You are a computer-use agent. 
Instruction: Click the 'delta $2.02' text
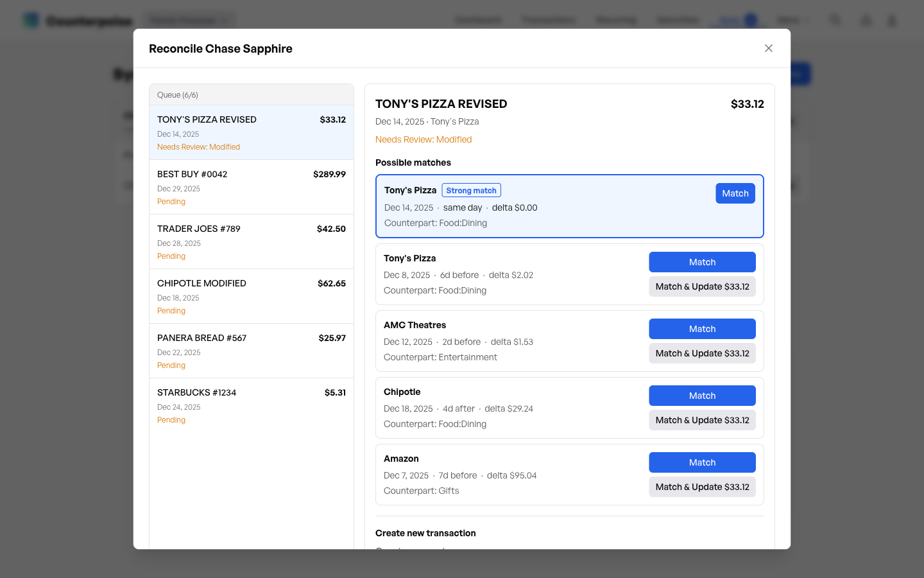click(x=511, y=275)
